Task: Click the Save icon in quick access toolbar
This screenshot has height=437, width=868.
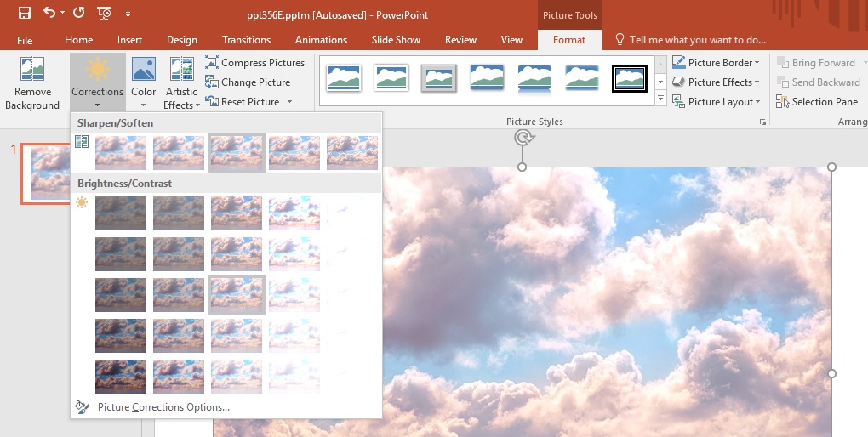Action: pyautogui.click(x=25, y=14)
